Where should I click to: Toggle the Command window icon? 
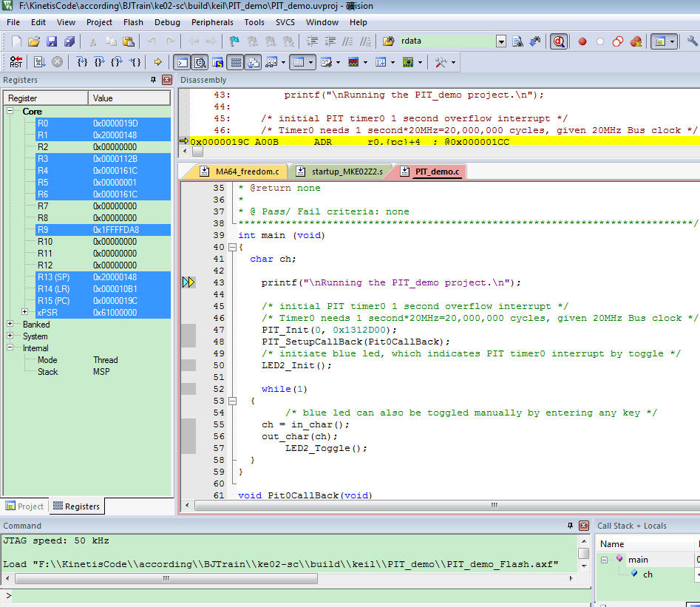182,62
